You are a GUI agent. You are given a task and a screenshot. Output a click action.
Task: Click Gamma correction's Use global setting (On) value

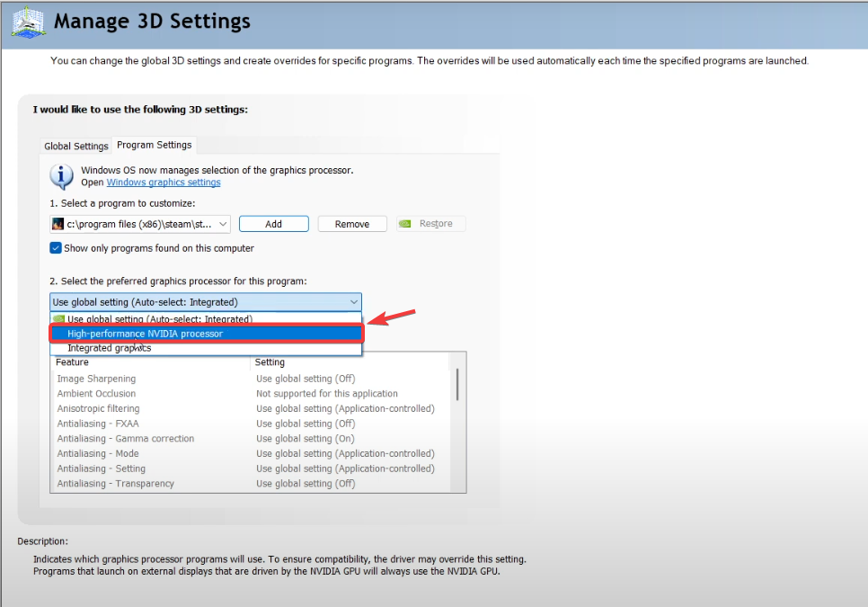305,439
